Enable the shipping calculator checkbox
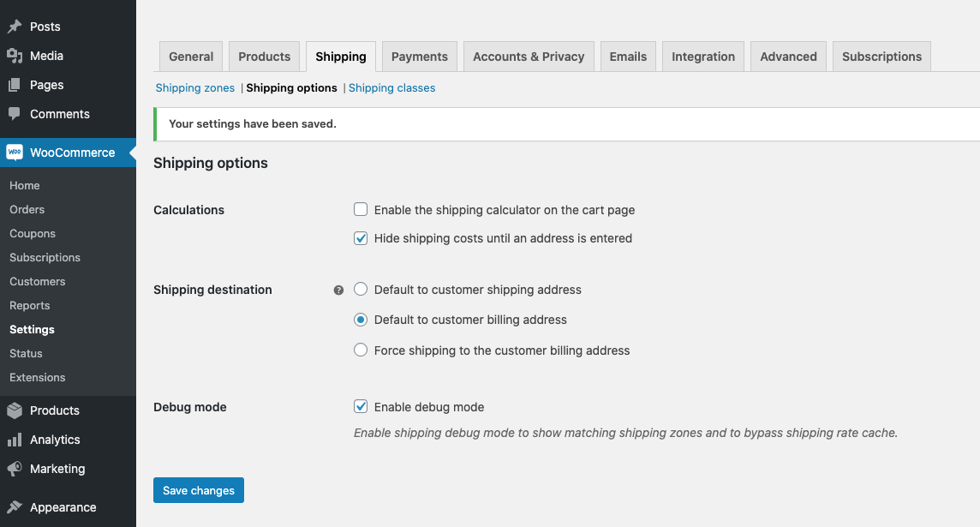The height and width of the screenshot is (527, 980). pos(361,210)
